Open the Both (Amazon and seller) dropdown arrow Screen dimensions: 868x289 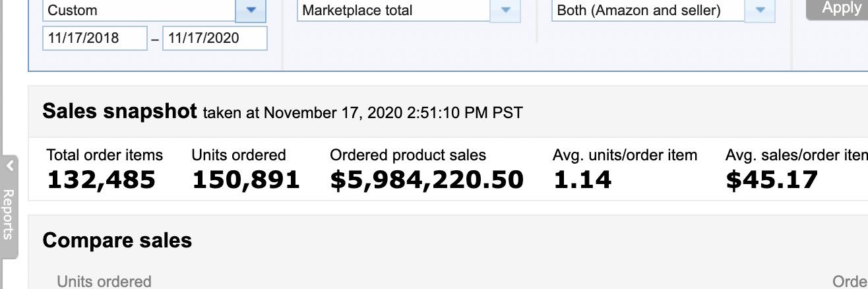(760, 11)
